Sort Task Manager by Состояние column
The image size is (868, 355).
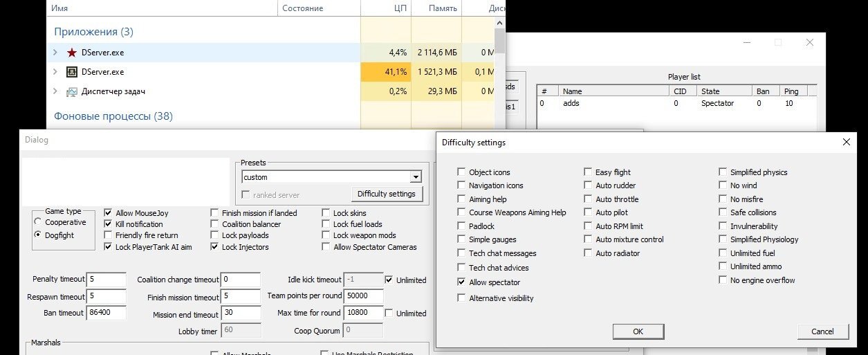click(319, 8)
